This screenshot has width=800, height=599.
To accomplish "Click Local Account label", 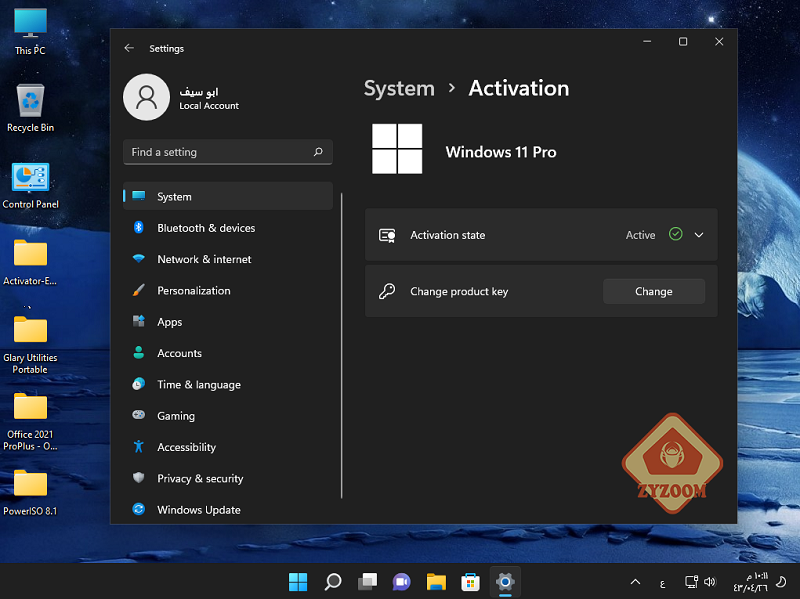I will 209,106.
